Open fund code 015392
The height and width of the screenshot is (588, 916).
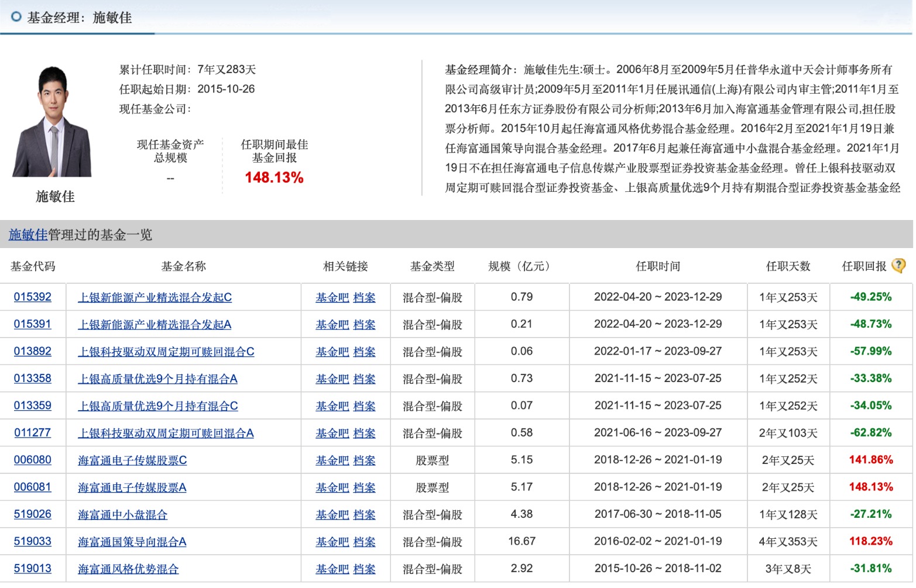coord(33,297)
